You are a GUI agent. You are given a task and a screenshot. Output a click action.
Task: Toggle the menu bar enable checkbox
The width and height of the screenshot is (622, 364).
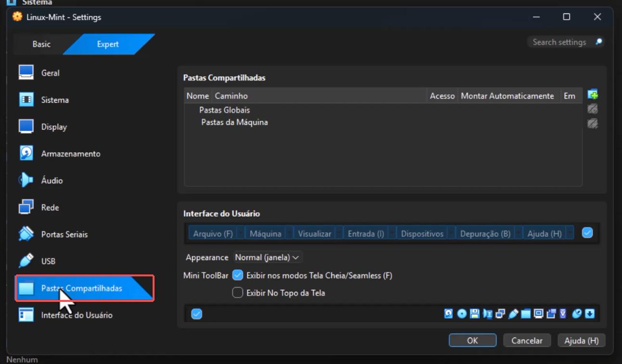[x=587, y=233]
